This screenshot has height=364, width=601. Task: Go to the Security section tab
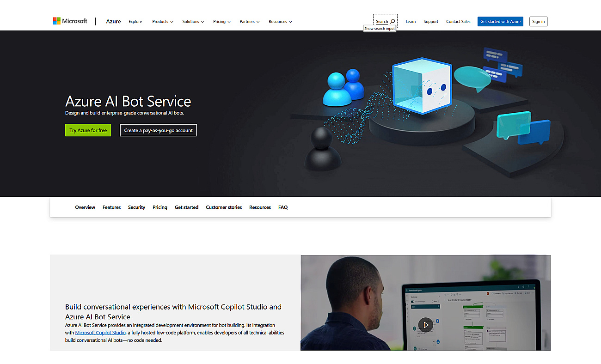coord(136,207)
